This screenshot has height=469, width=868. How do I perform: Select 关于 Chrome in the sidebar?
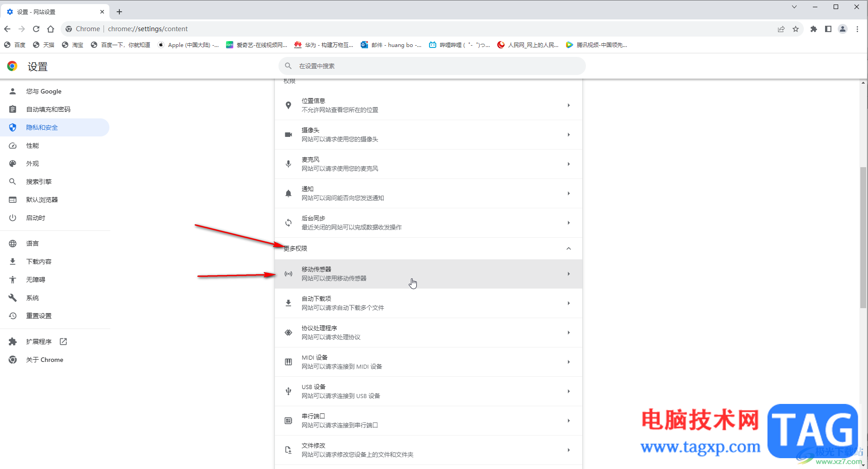(x=55, y=360)
